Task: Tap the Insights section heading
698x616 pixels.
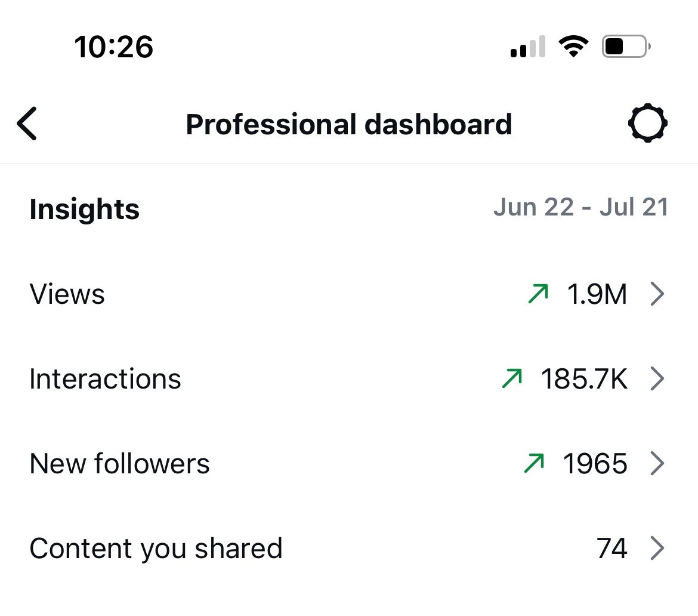Action: (x=84, y=210)
